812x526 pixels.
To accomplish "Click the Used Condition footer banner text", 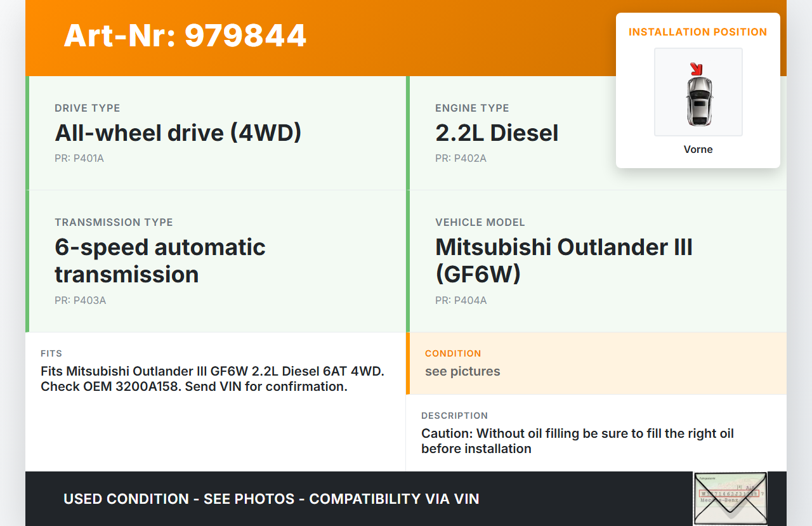I will (x=272, y=499).
